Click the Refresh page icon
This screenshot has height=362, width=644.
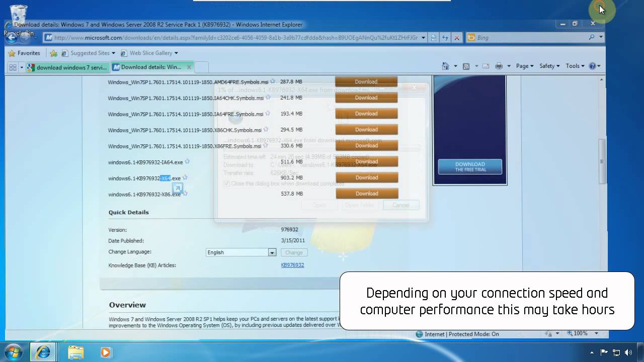point(445,38)
